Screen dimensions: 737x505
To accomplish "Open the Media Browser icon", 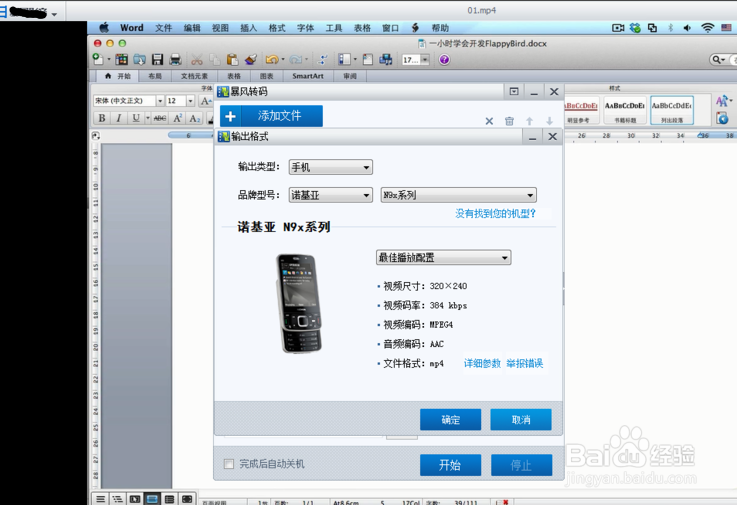I will pyautogui.click(x=386, y=59).
